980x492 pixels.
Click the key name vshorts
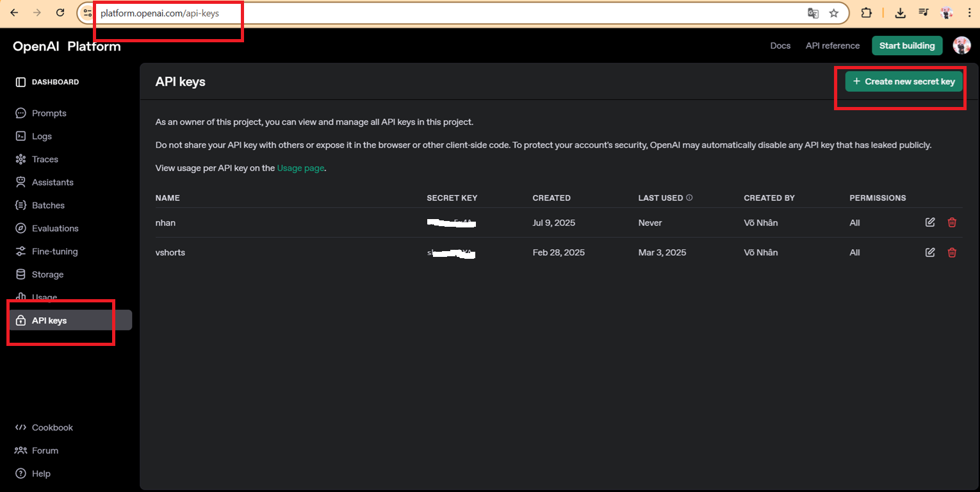tap(170, 252)
